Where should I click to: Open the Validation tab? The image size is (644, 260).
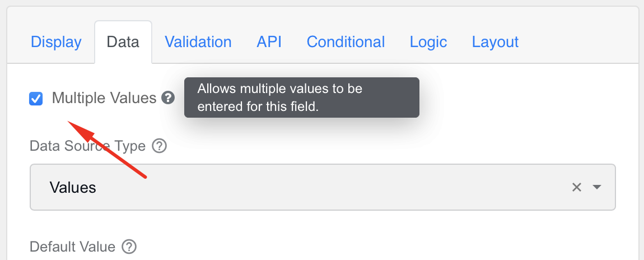198,42
